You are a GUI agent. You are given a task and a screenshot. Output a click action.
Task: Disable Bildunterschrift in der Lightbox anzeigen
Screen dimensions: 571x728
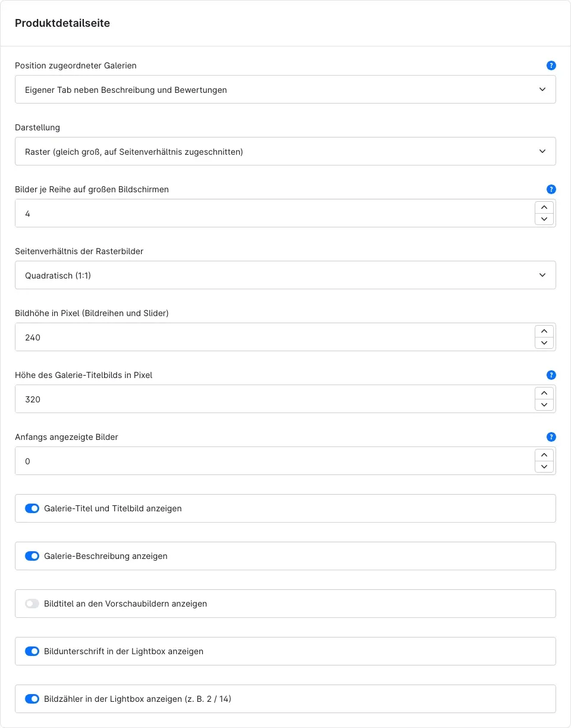32,651
